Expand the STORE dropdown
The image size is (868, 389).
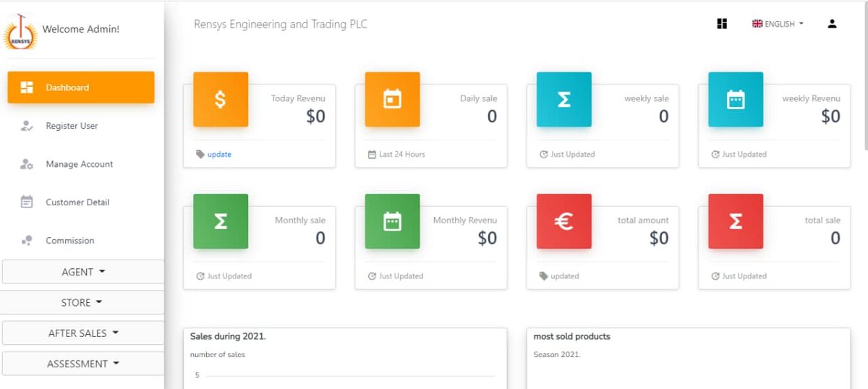[x=82, y=302]
